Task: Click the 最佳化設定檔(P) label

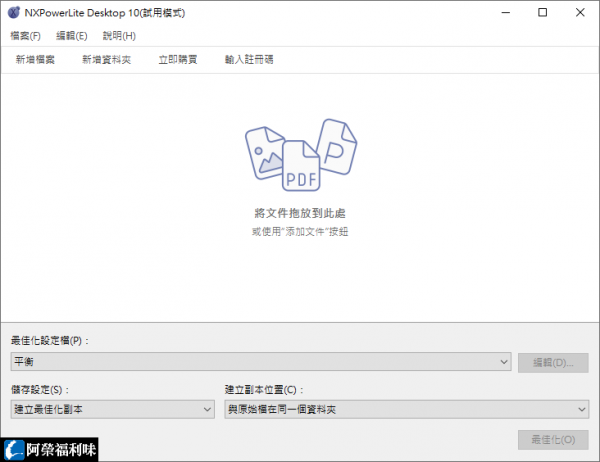Action: coord(50,340)
